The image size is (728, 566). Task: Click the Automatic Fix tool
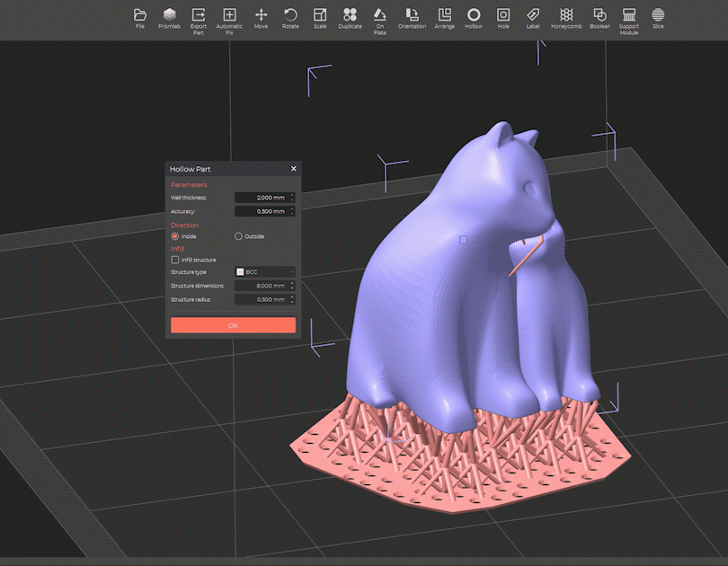tap(229, 16)
